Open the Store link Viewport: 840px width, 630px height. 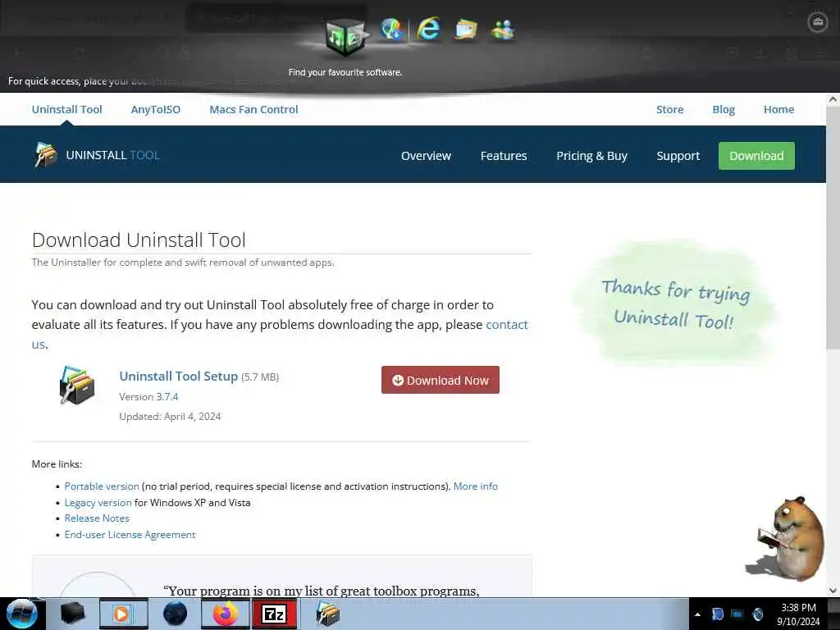[669, 109]
